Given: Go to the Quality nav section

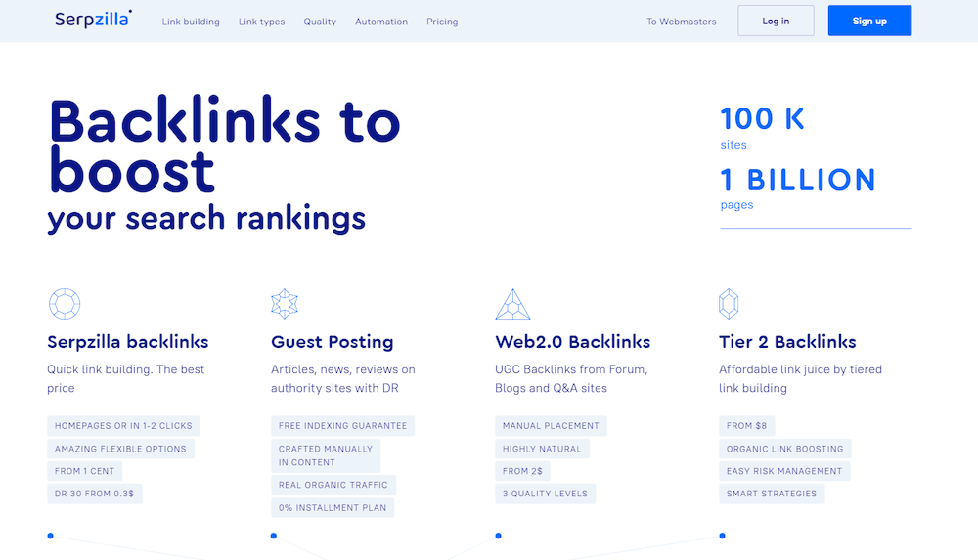Looking at the screenshot, I should click(320, 22).
